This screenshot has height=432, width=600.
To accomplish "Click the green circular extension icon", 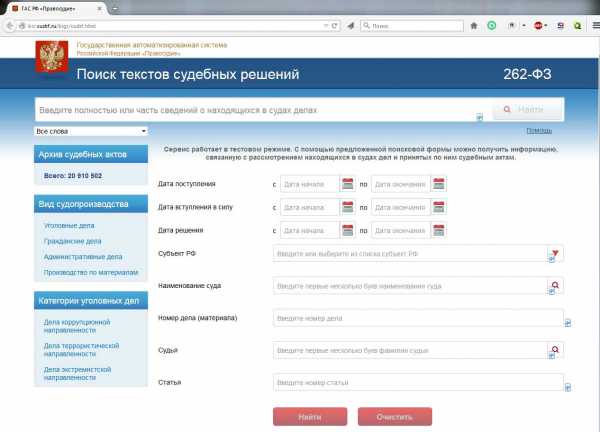I will point(492,26).
